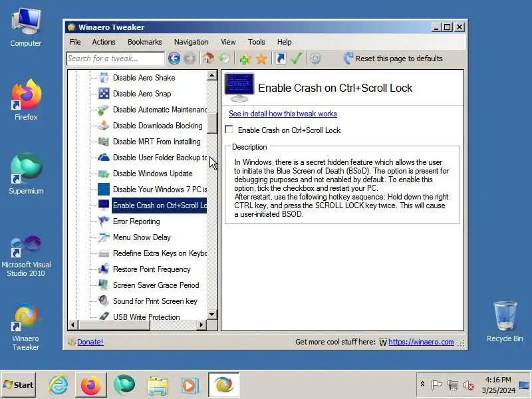
Task: Click the Restore Point Frequency icon
Action: point(104,269)
